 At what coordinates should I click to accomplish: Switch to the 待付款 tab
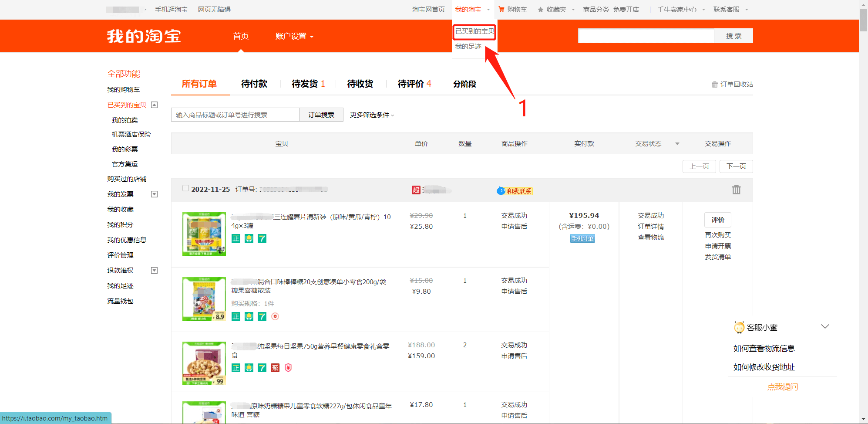tap(254, 84)
